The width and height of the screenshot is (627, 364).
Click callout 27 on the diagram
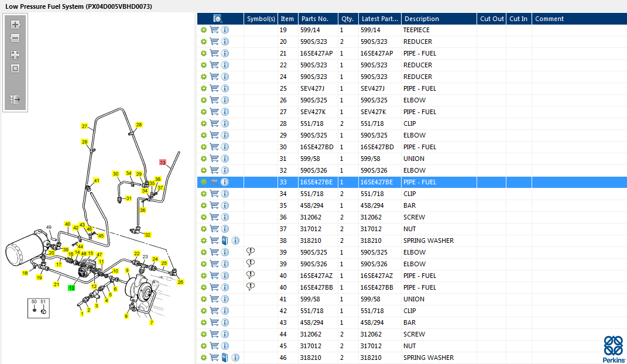coord(84,126)
